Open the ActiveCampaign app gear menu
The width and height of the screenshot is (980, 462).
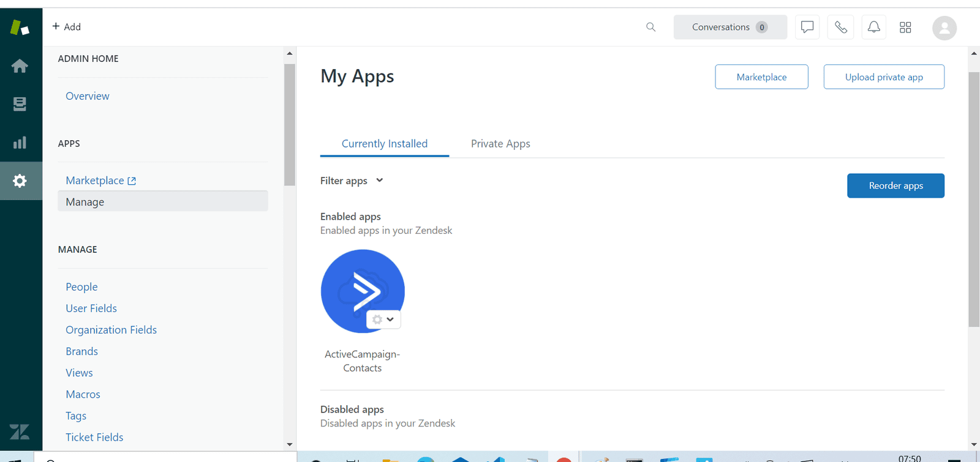click(x=383, y=319)
